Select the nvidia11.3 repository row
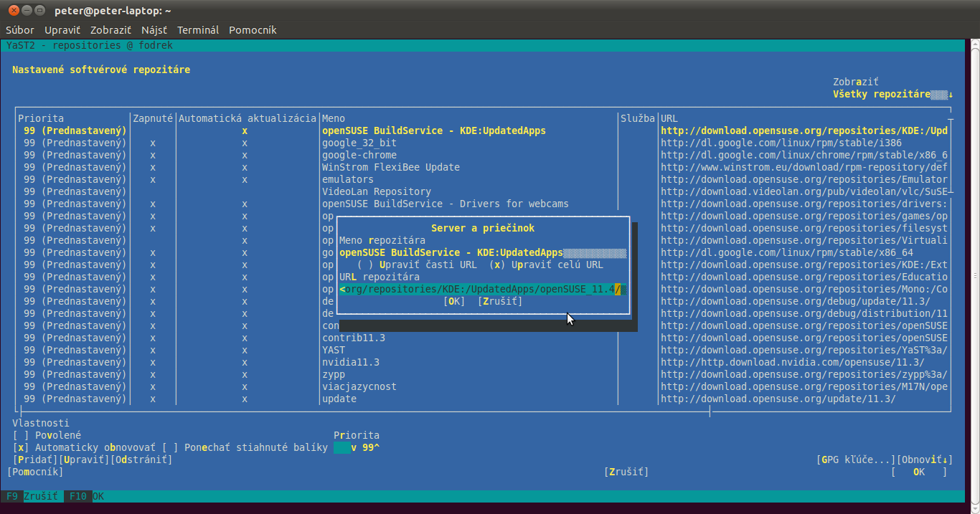The width and height of the screenshot is (980, 514). 483,362
